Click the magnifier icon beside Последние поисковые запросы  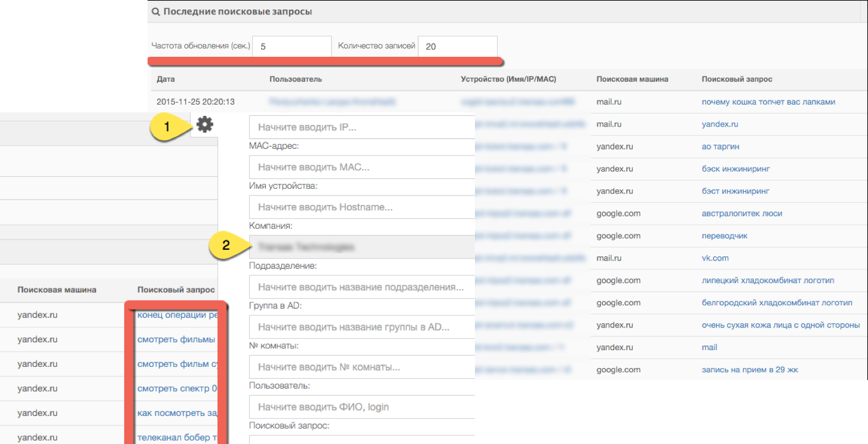point(156,11)
